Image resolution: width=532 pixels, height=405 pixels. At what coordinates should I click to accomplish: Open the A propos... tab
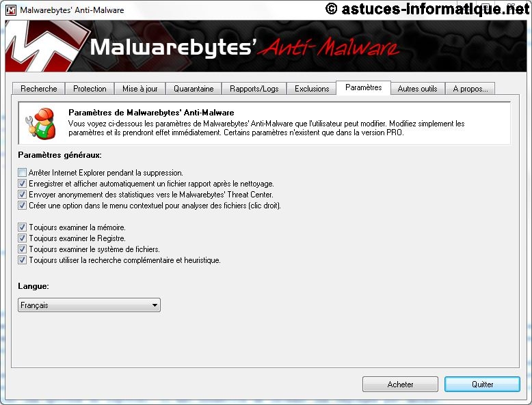pyautogui.click(x=470, y=89)
